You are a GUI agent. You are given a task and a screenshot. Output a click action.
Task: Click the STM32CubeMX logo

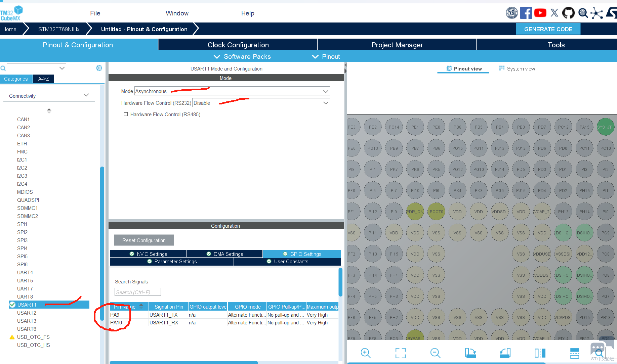12,13
